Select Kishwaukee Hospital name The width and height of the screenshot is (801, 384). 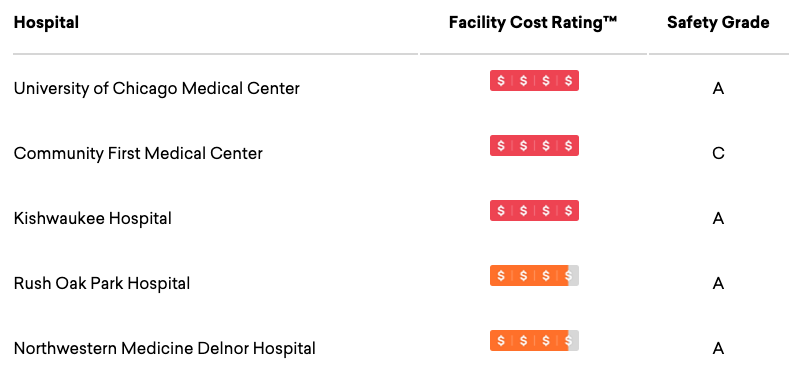coord(92,219)
